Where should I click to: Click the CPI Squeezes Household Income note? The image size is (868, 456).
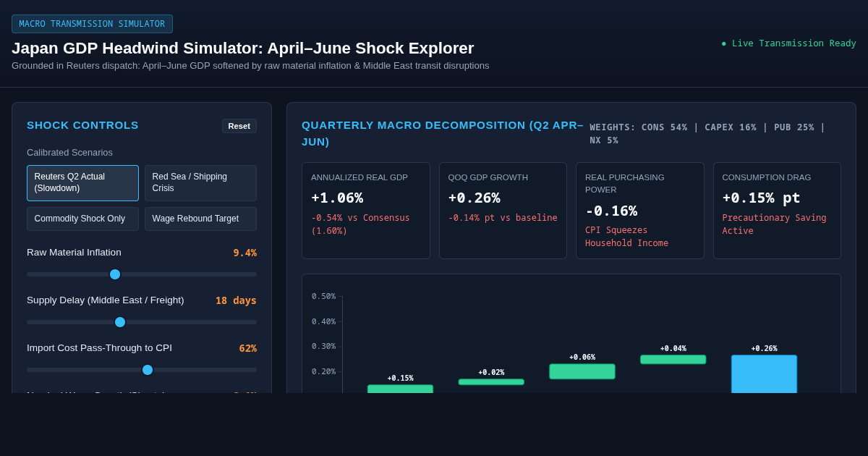[x=626, y=237]
